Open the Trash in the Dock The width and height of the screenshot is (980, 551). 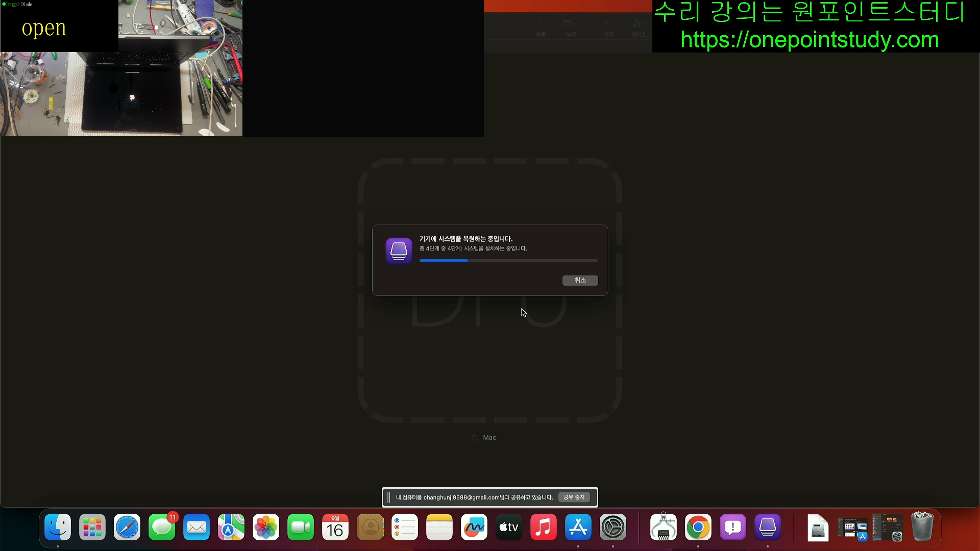coord(922,527)
